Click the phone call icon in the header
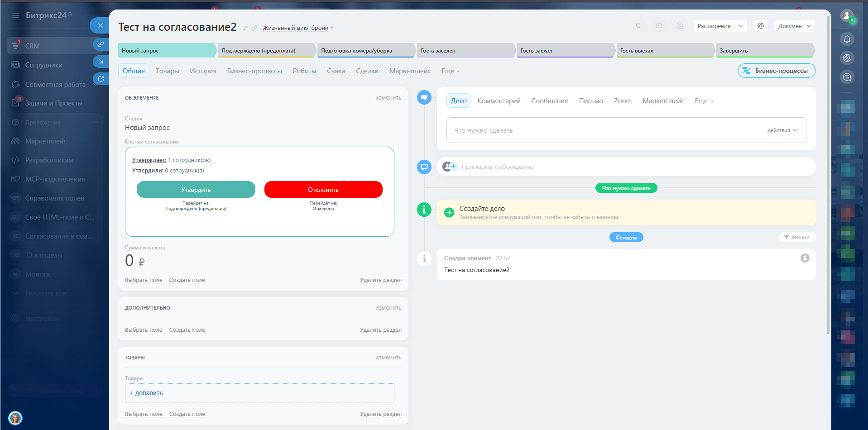 [638, 26]
